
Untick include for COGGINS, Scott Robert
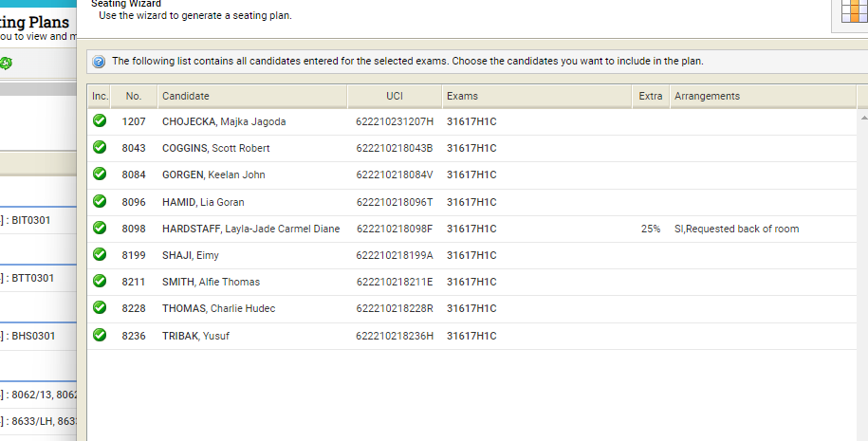[x=100, y=148]
